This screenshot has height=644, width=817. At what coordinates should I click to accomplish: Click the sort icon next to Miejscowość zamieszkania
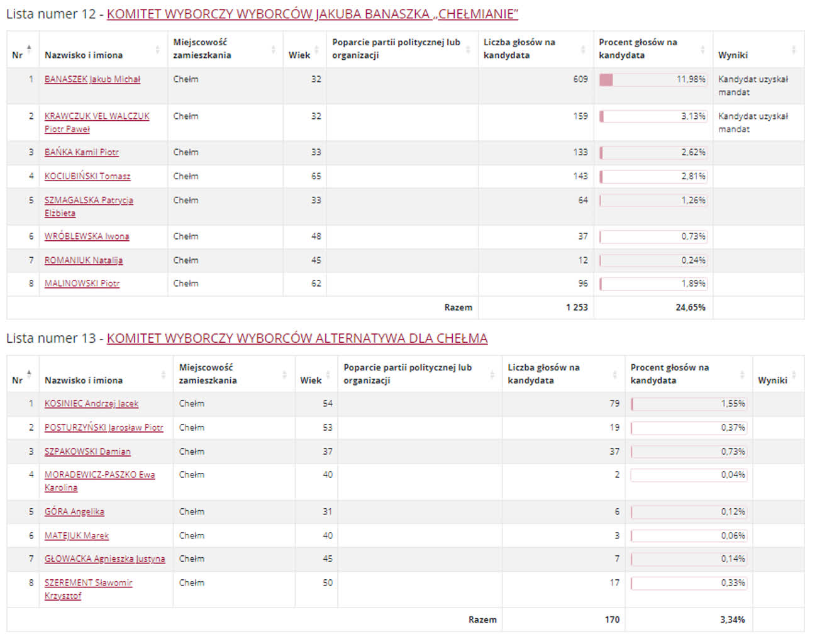(x=274, y=49)
